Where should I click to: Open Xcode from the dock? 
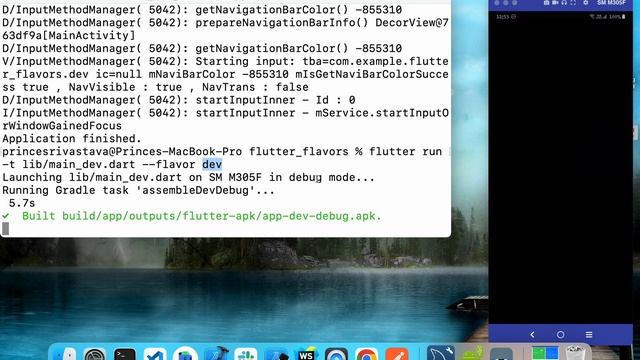pyautogui.click(x=216, y=353)
